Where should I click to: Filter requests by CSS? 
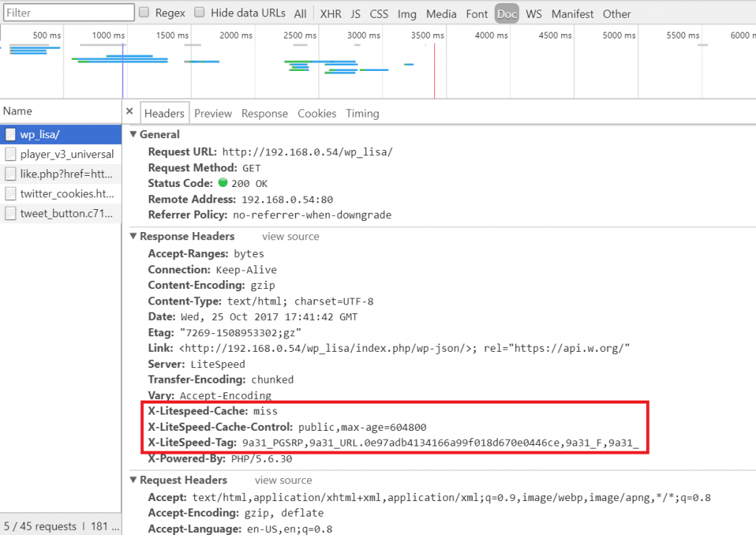379,14
